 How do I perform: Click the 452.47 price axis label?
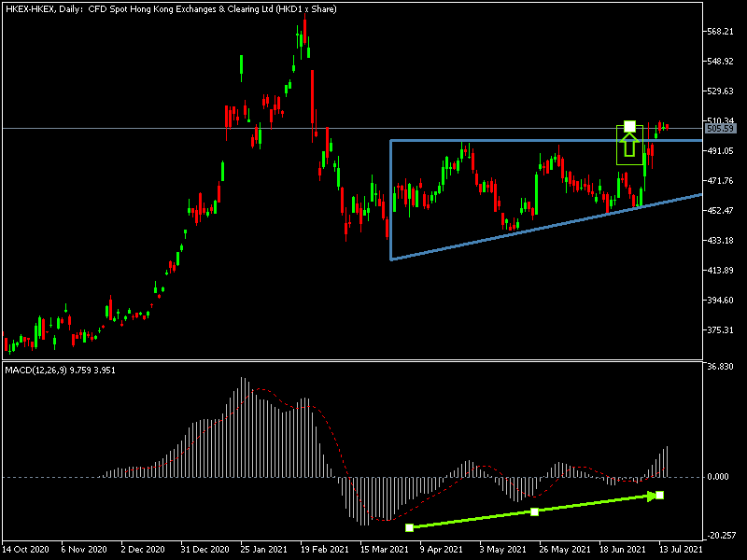click(720, 211)
